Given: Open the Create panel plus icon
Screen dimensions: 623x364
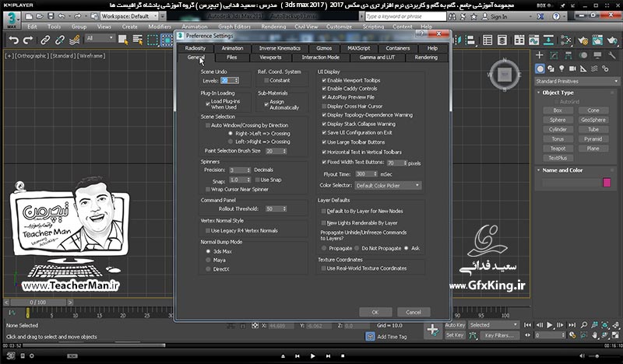Looking at the screenshot, I should click(x=539, y=55).
